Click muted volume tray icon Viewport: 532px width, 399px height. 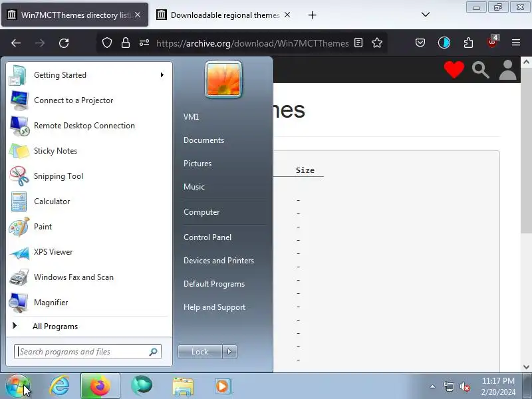pos(464,386)
